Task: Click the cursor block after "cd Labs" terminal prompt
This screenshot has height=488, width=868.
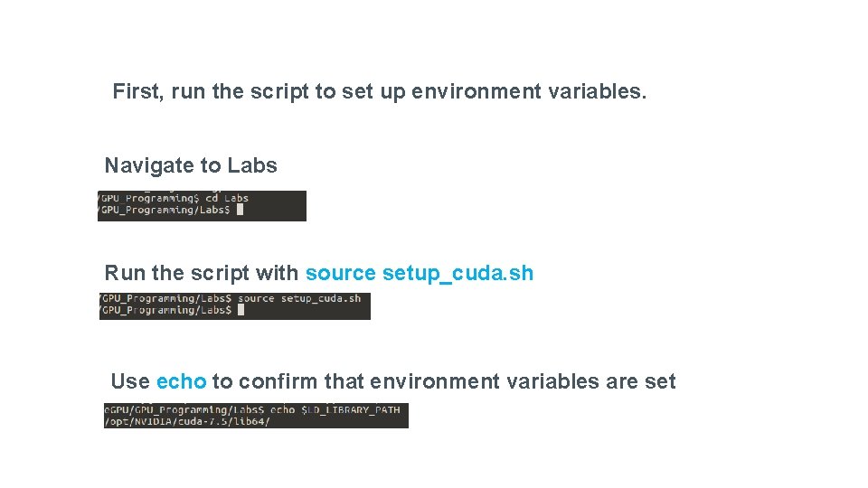Action: coord(240,210)
